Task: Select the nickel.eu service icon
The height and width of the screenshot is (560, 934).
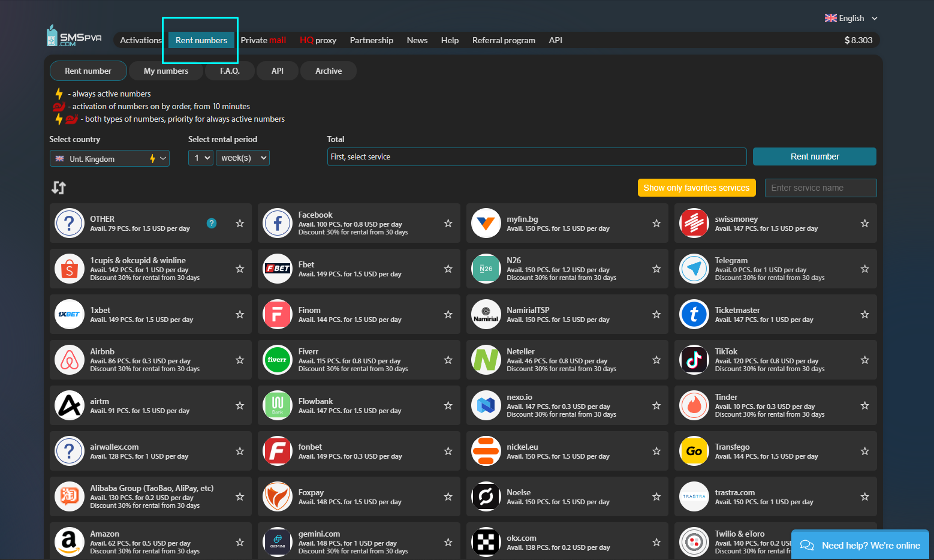Action: tap(486, 451)
